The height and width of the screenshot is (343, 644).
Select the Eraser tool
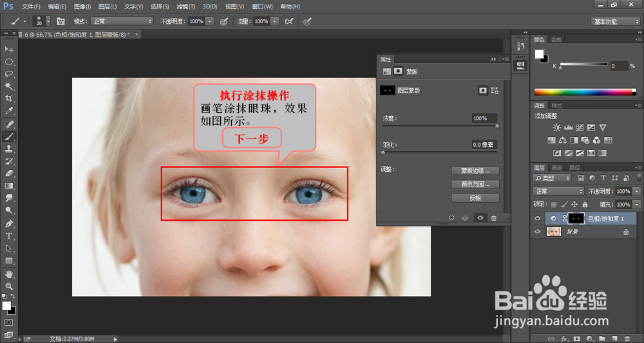pos(8,174)
